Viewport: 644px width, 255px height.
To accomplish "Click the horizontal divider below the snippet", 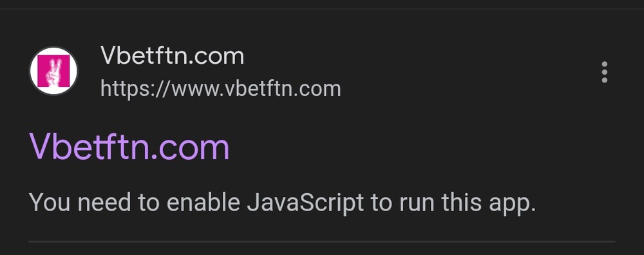I will point(322,241).
